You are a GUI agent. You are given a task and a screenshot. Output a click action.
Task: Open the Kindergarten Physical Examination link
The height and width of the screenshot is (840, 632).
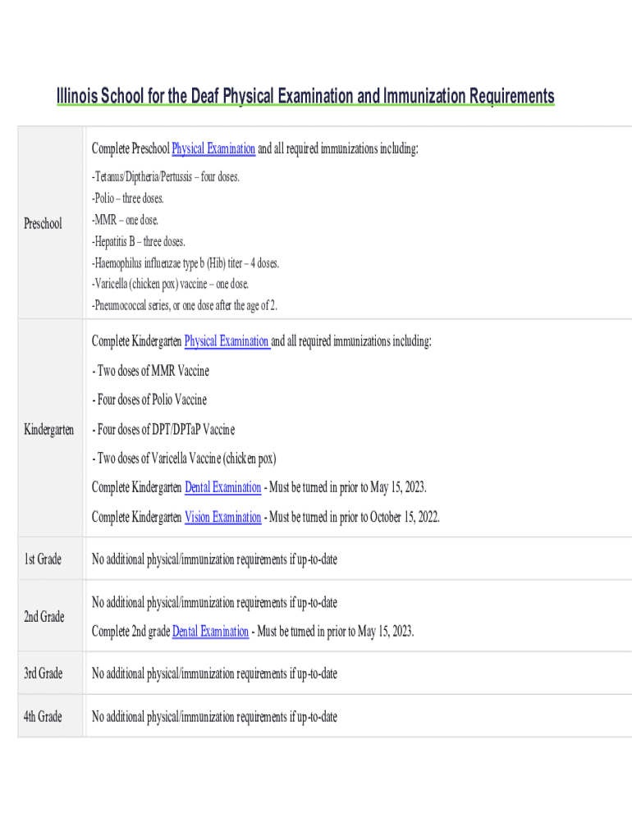[x=227, y=341]
